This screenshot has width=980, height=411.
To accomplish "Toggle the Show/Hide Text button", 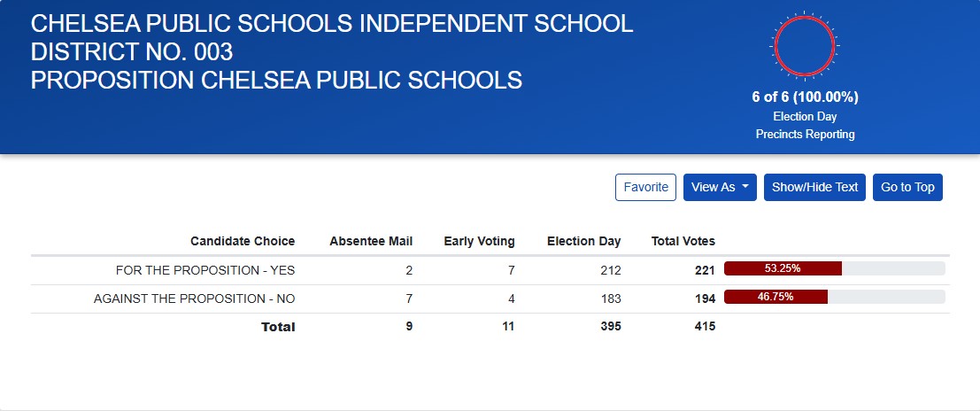I will (x=814, y=187).
